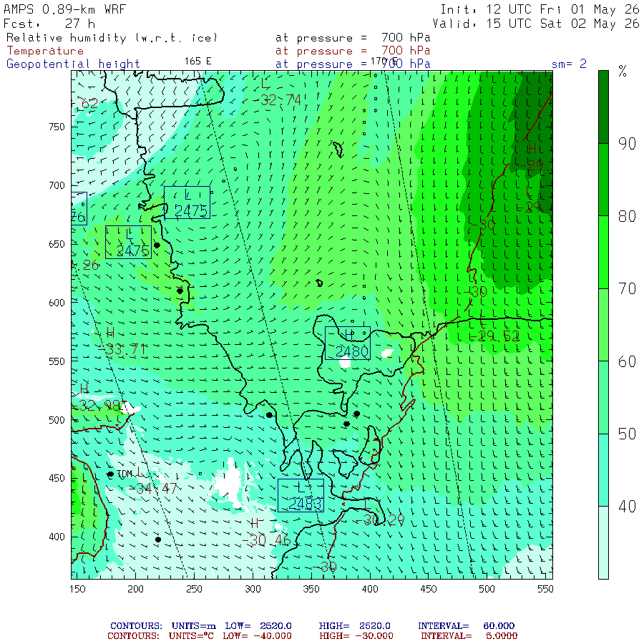Click the -32.74 temperature low label

tap(277, 99)
